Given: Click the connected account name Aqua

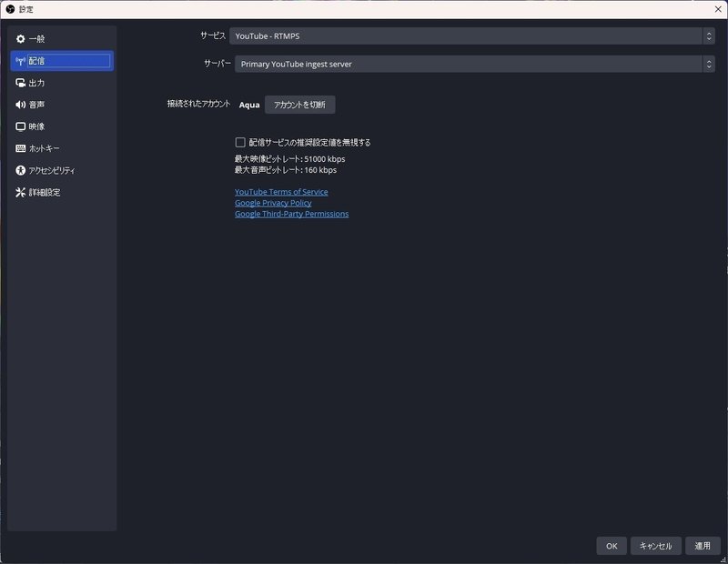Looking at the screenshot, I should (x=249, y=105).
